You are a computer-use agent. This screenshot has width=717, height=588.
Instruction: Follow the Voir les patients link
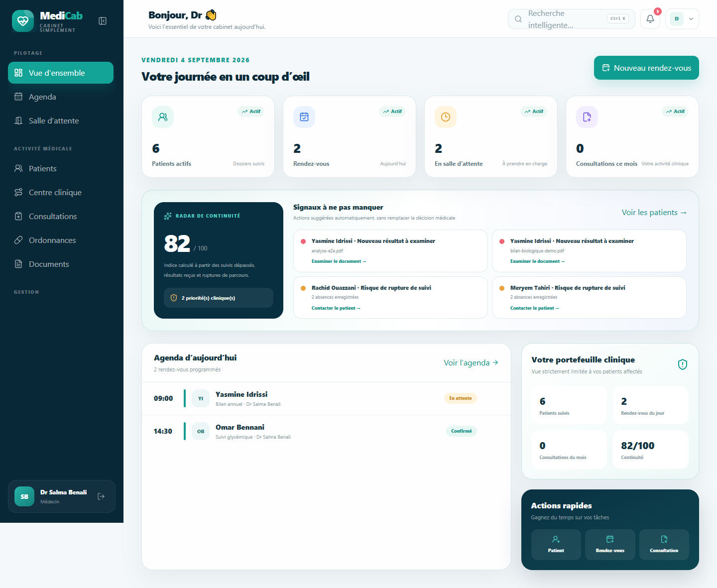pos(654,213)
